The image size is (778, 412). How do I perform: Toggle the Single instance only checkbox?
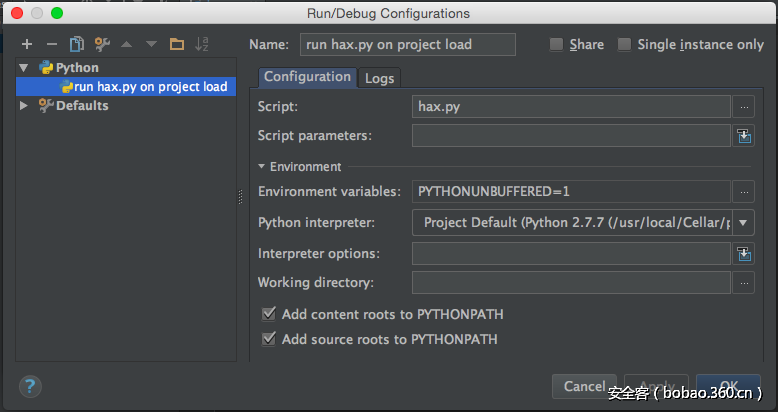point(625,45)
